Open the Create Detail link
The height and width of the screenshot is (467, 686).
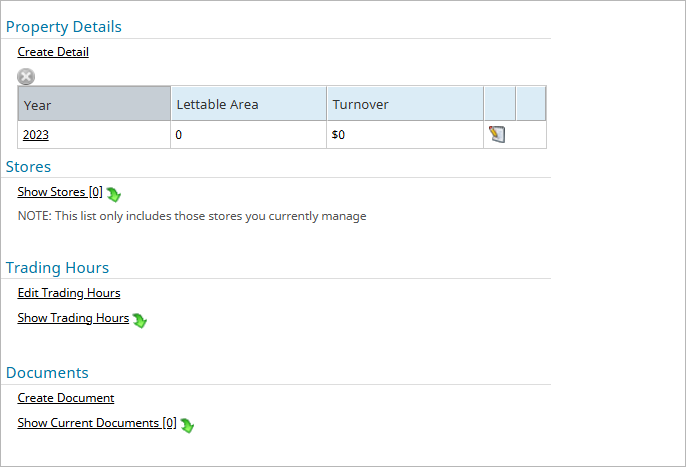point(53,52)
